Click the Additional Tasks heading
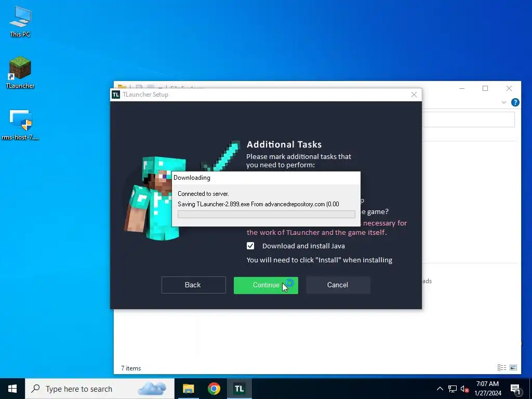This screenshot has width=532, height=399. pyautogui.click(x=284, y=144)
